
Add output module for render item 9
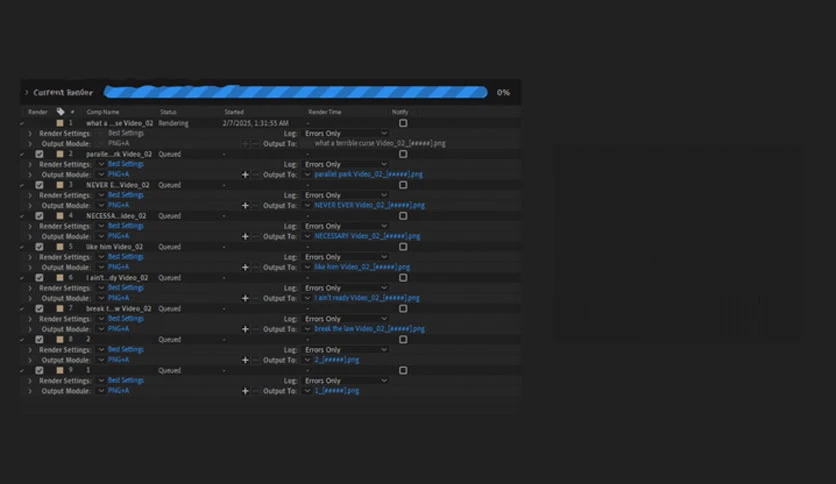point(245,391)
